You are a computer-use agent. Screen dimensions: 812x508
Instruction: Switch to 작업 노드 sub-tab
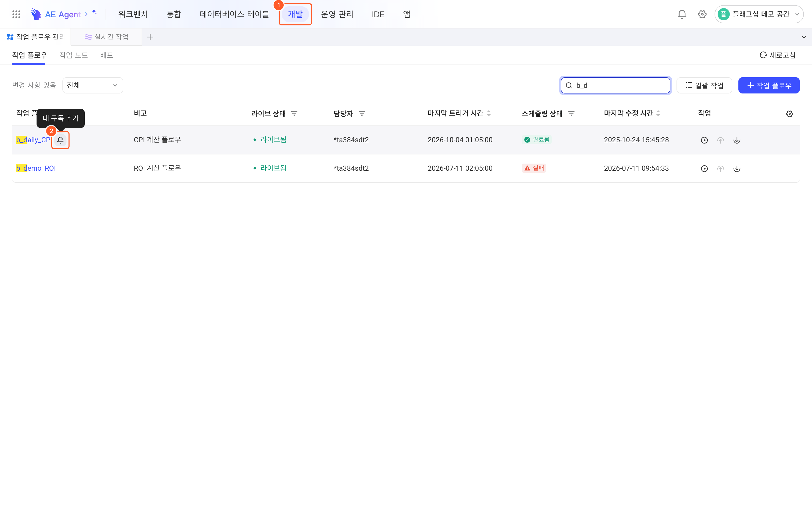(x=74, y=55)
